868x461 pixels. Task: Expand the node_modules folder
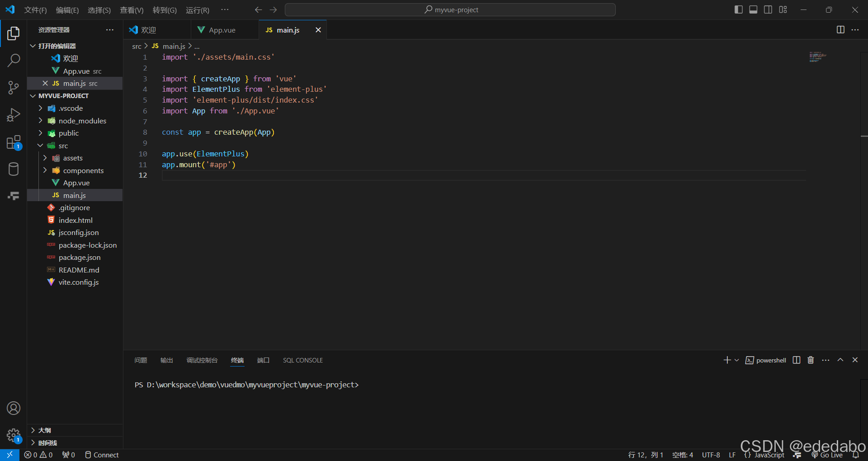(x=40, y=121)
